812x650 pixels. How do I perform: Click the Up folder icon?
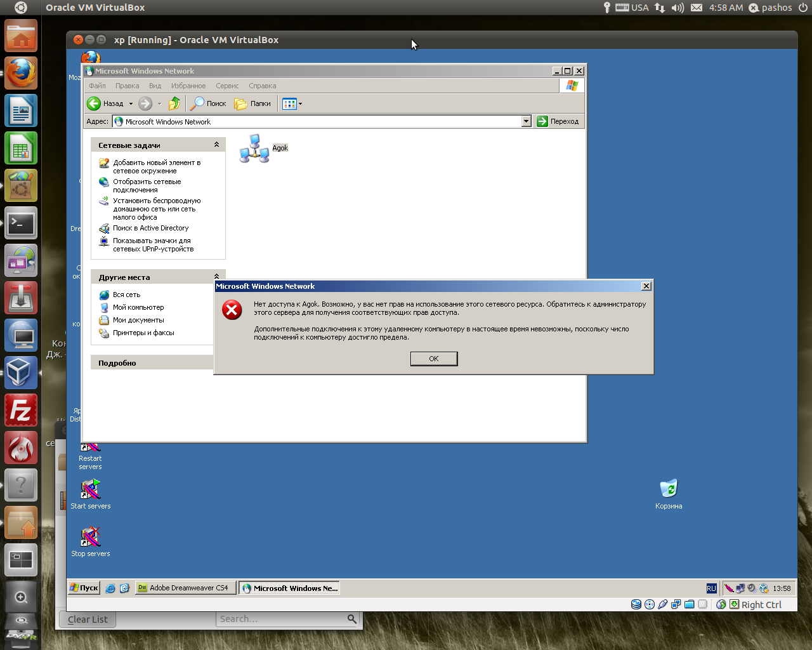(x=174, y=103)
